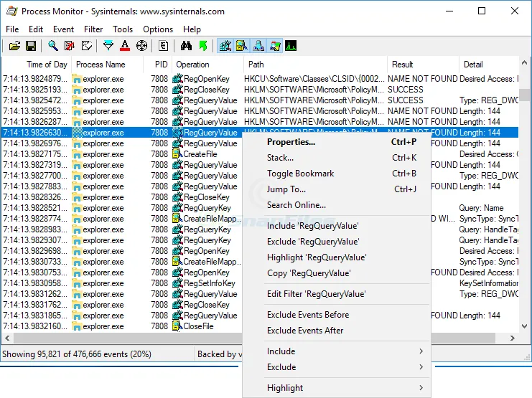Select Include 'RegQueryValue' entry
Viewport: 532px width, 398px height.
[x=337, y=226]
